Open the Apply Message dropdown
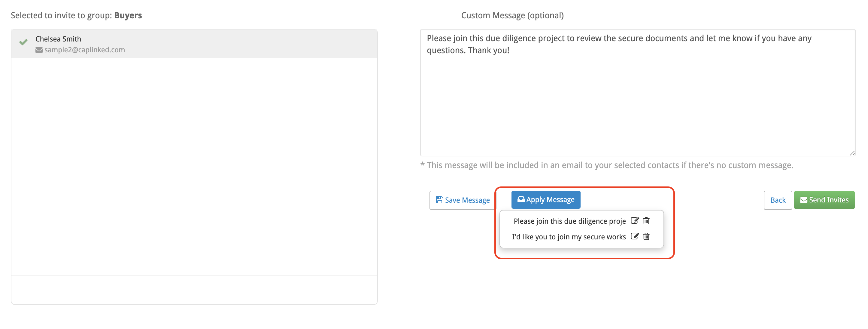This screenshot has width=868, height=329. [x=545, y=199]
